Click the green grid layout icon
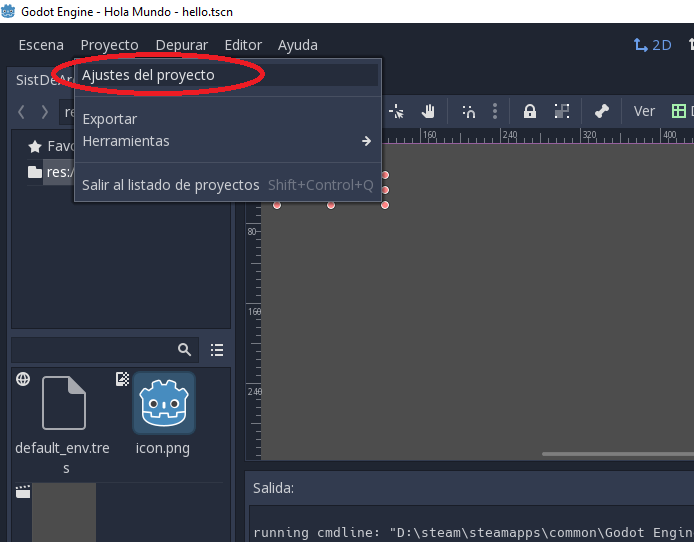 (679, 111)
